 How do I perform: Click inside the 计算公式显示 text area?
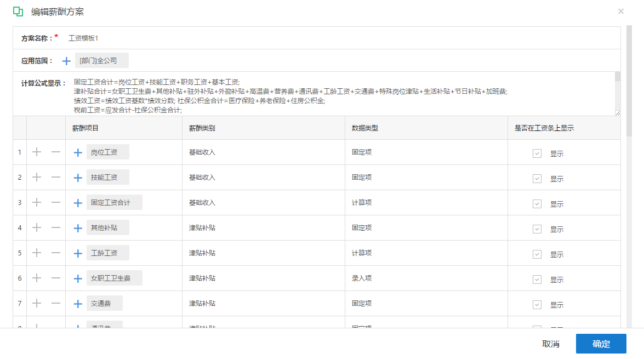pyautogui.click(x=343, y=94)
